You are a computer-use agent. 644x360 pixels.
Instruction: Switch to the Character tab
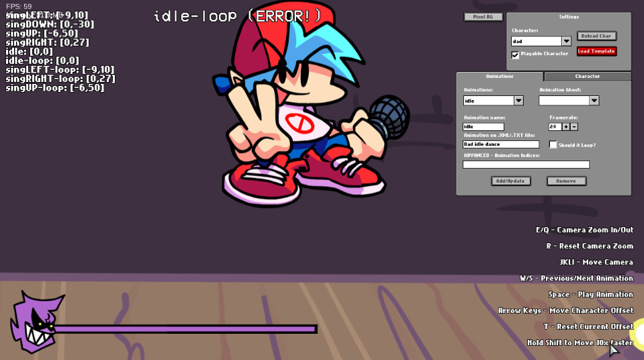point(588,76)
